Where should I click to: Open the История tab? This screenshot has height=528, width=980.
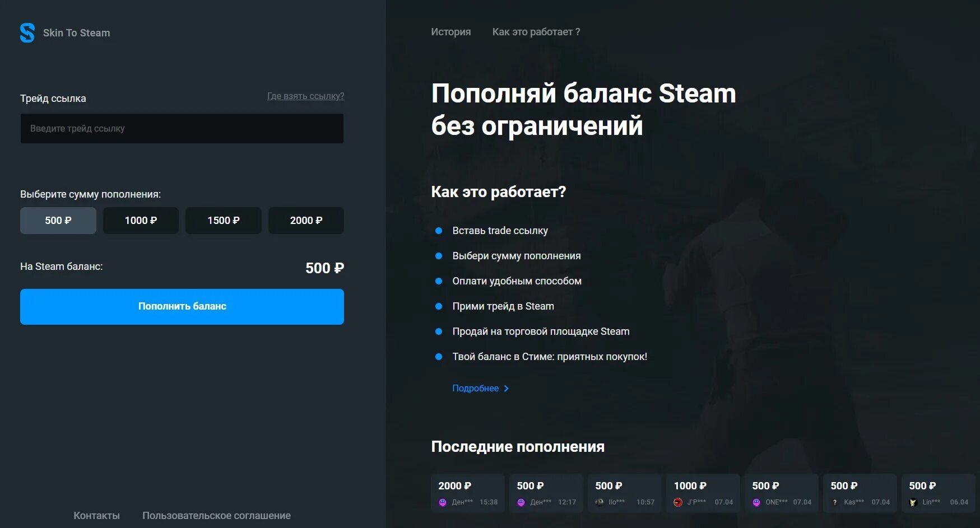450,32
